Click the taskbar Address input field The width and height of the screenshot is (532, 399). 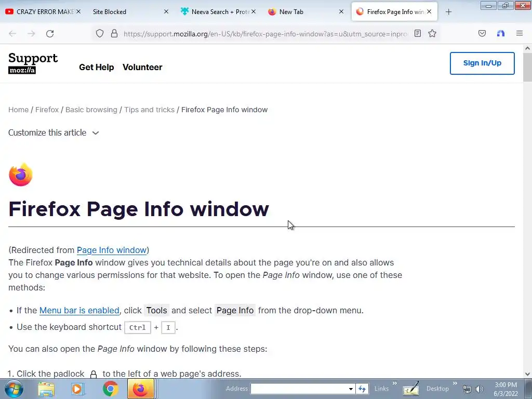click(x=299, y=389)
